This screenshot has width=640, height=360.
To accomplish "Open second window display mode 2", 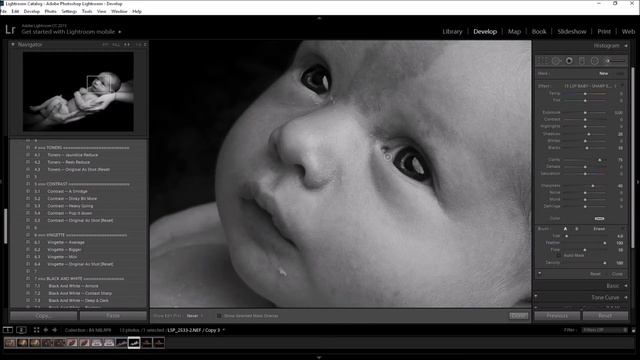I will click(22, 330).
